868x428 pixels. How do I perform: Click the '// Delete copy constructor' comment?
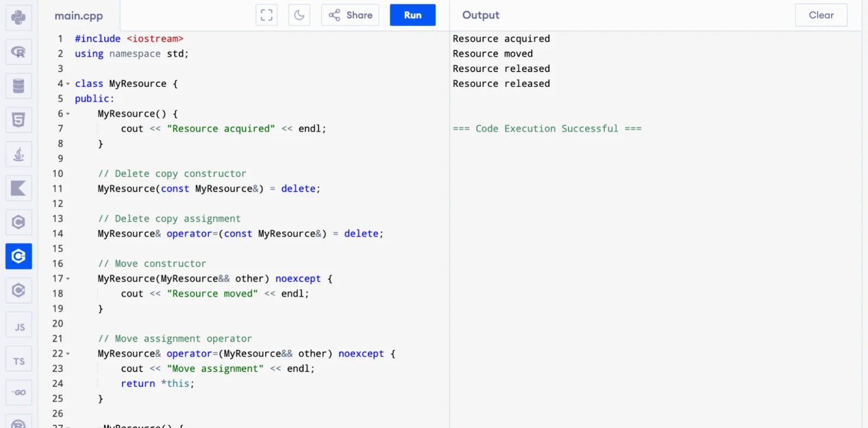(172, 174)
